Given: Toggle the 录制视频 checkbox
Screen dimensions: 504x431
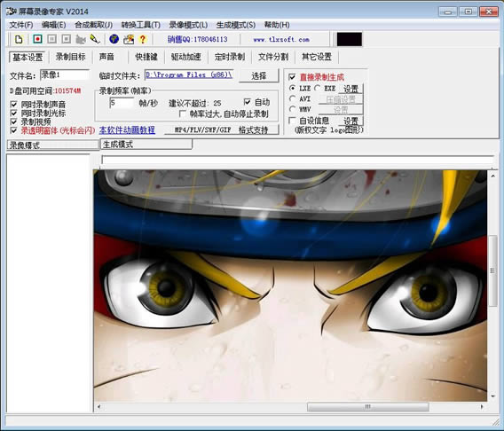Looking at the screenshot, I should click(x=13, y=121).
